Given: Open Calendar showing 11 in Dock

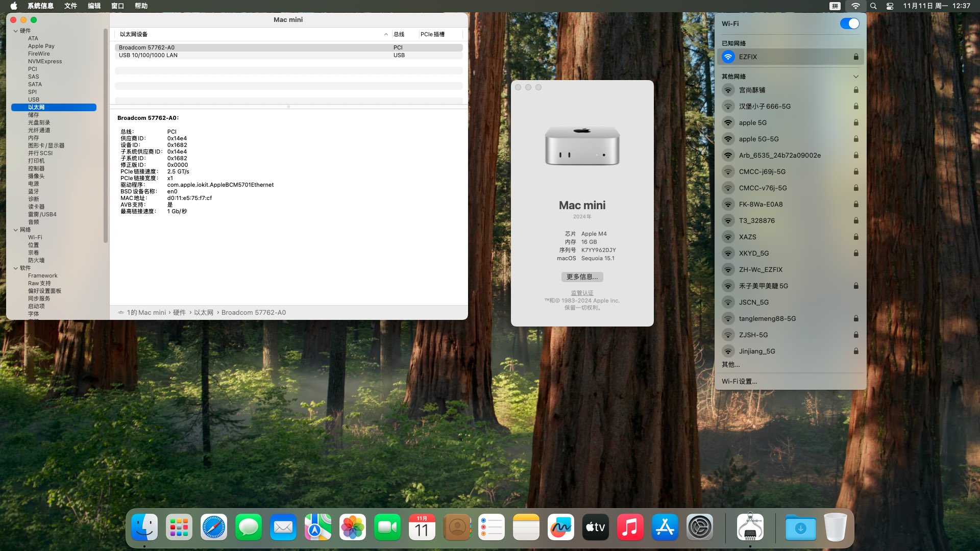Looking at the screenshot, I should (422, 527).
